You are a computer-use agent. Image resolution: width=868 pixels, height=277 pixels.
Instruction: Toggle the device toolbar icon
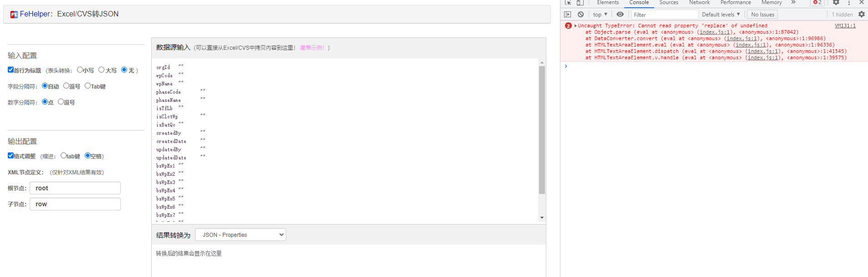[x=580, y=3]
